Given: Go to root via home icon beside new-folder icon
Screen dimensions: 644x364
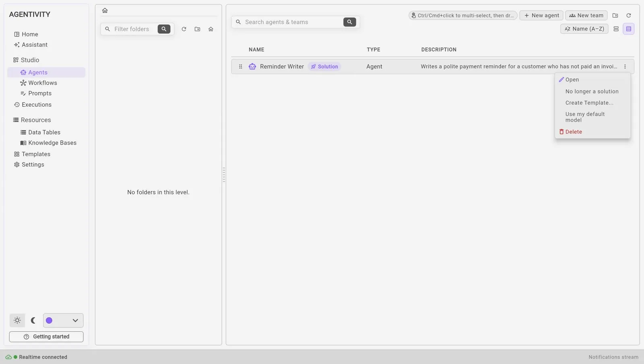Looking at the screenshot, I should 211,29.
